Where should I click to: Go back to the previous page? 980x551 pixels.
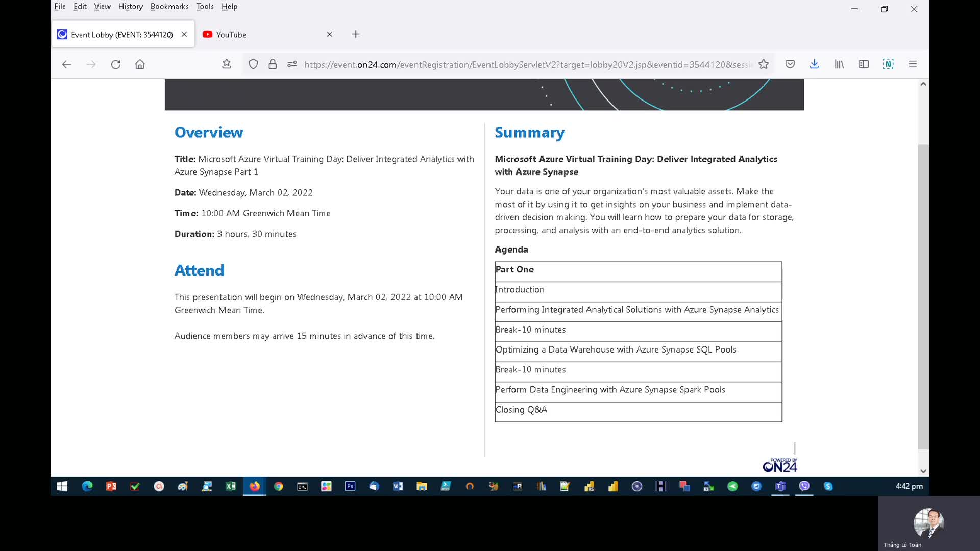tap(66, 64)
